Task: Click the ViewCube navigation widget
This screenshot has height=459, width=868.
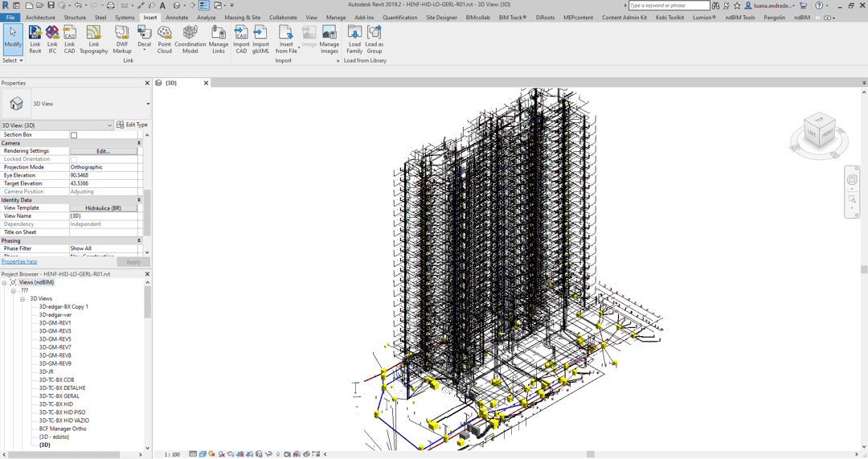Action: (x=819, y=132)
